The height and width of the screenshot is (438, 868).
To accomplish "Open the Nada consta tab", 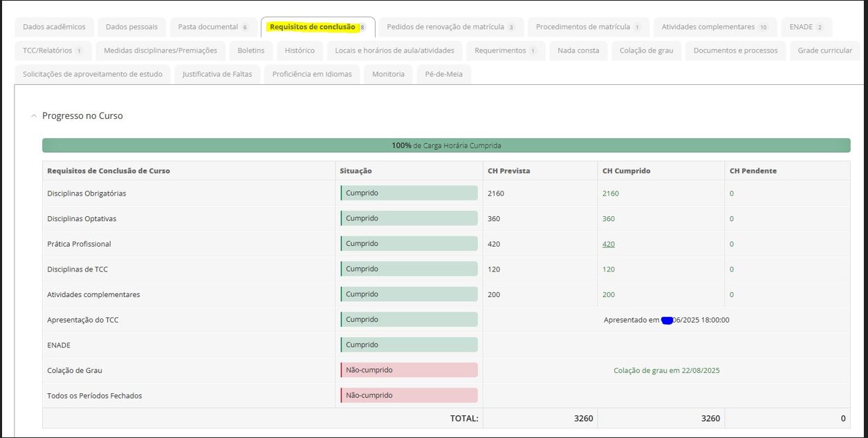I will click(x=578, y=50).
